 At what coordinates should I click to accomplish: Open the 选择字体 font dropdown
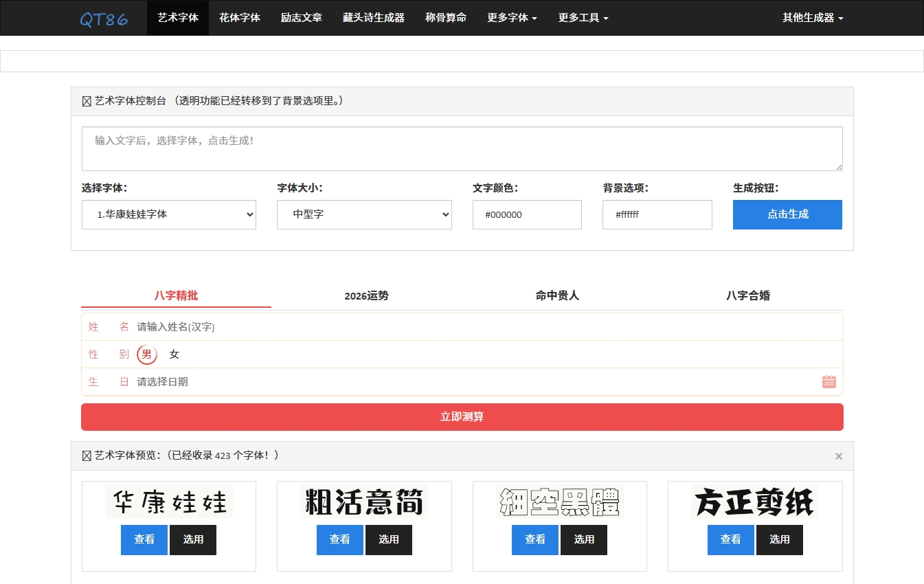pos(169,214)
